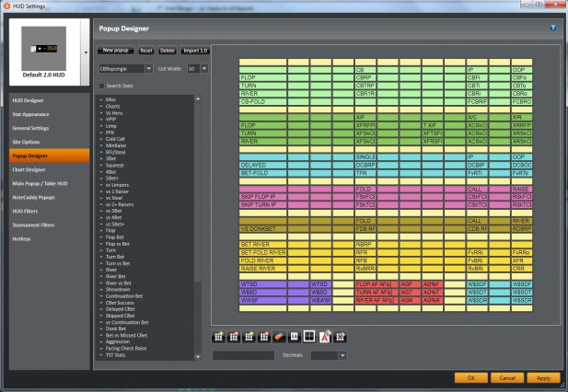Image resolution: width=568 pixels, height=392 pixels.
Task: Click the red letter A text color icon
Action: click(325, 337)
